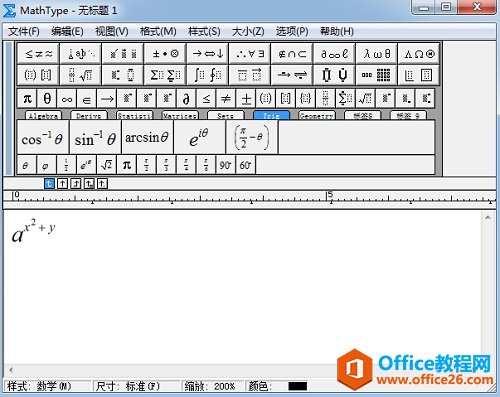
Task: Switch to the Geometry tab
Action: (317, 115)
